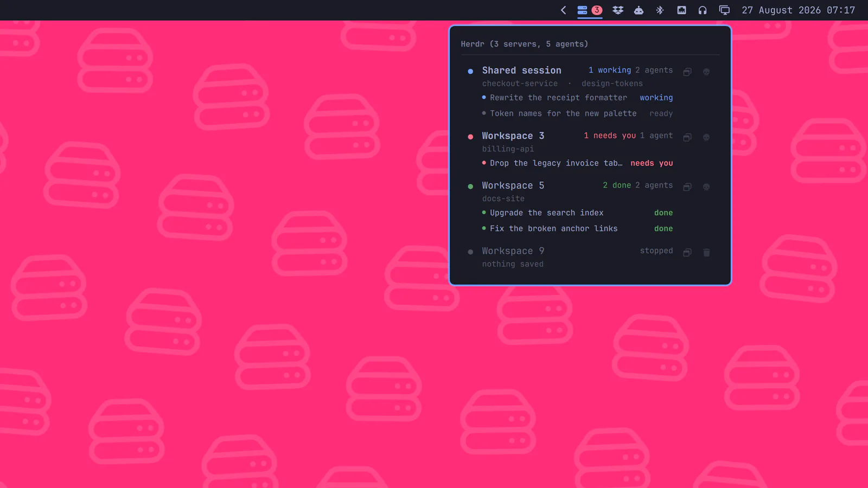The image size is (868, 488).
Task: Click the red status dot of Workspace 3
Action: tap(470, 137)
